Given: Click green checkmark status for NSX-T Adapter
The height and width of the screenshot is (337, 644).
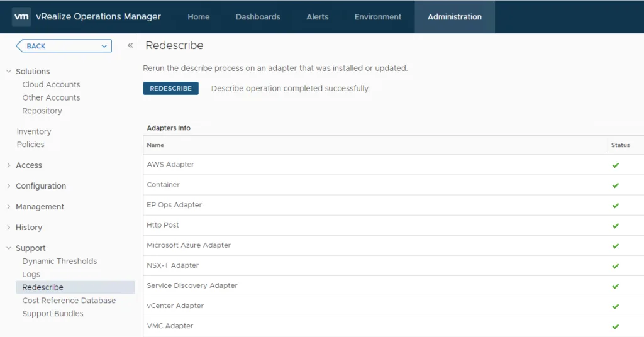Looking at the screenshot, I should click(615, 266).
